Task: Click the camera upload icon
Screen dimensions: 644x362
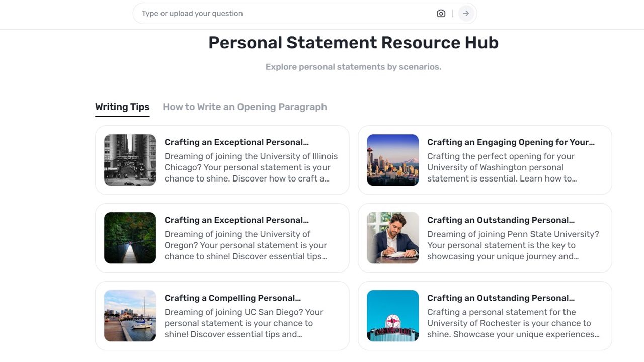Action: click(x=441, y=14)
